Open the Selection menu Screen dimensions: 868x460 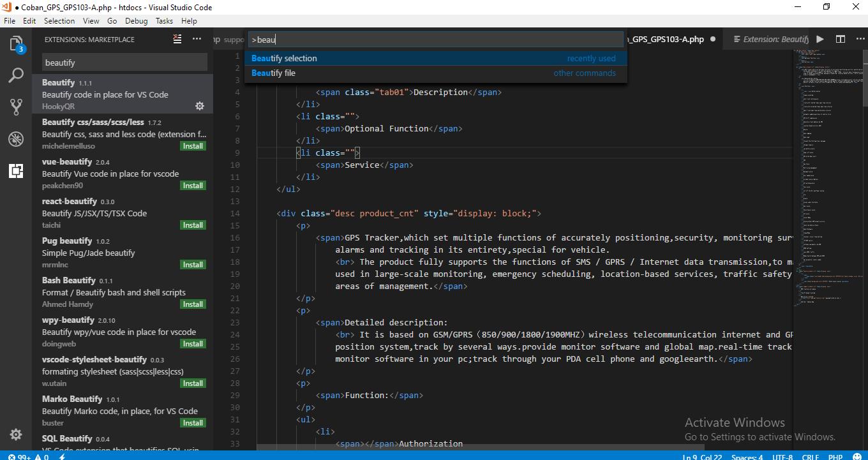pos(59,21)
